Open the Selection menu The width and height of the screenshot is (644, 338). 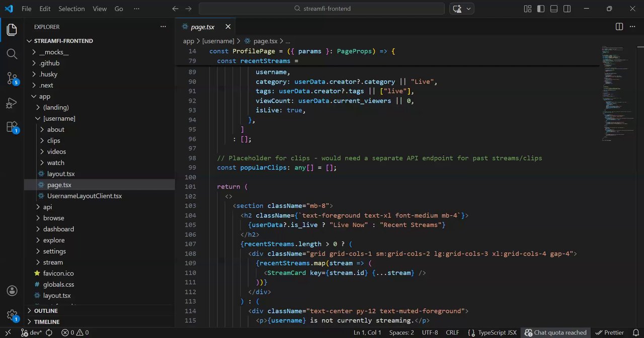click(71, 9)
